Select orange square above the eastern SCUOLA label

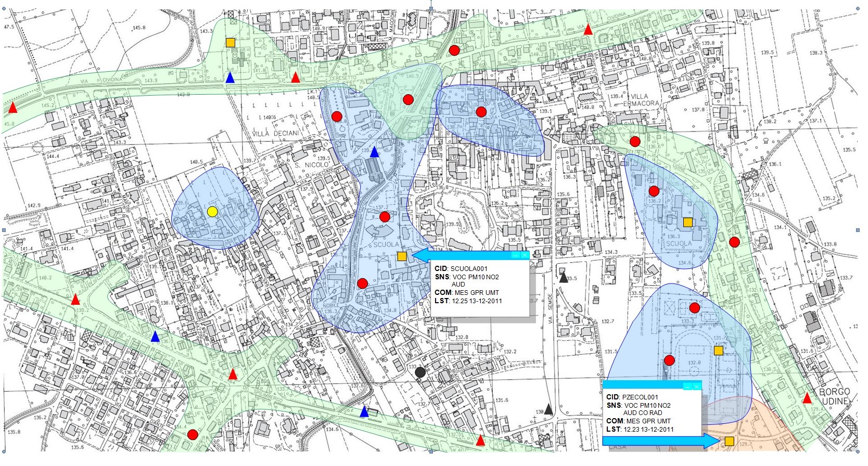click(687, 223)
